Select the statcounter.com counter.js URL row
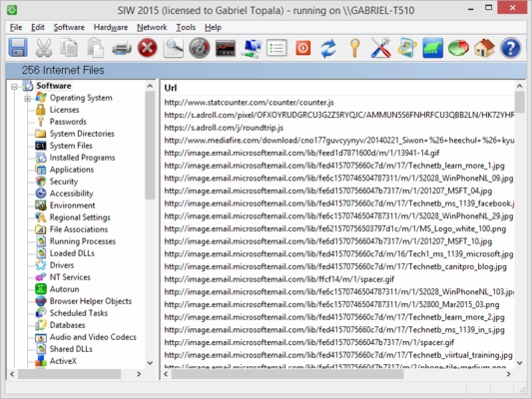 [x=250, y=103]
